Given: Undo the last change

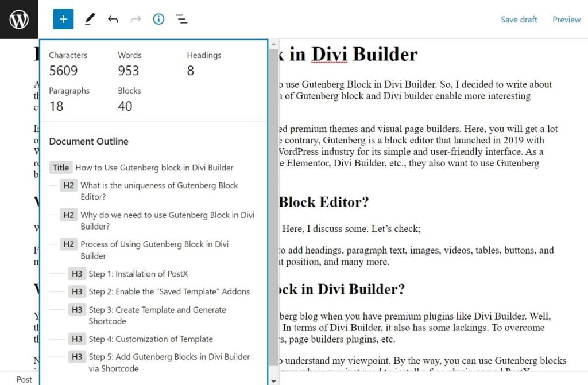Looking at the screenshot, I should click(x=113, y=19).
